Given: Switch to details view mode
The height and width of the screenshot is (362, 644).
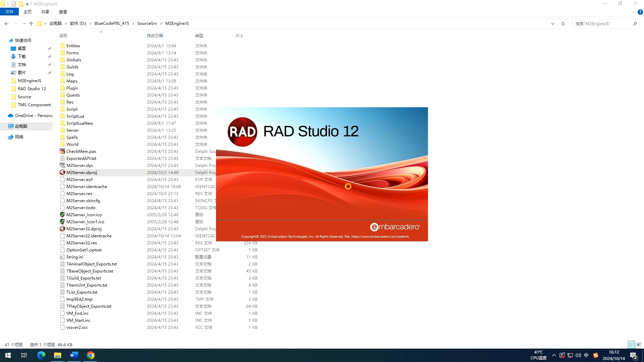Looking at the screenshot, I should [632, 345].
